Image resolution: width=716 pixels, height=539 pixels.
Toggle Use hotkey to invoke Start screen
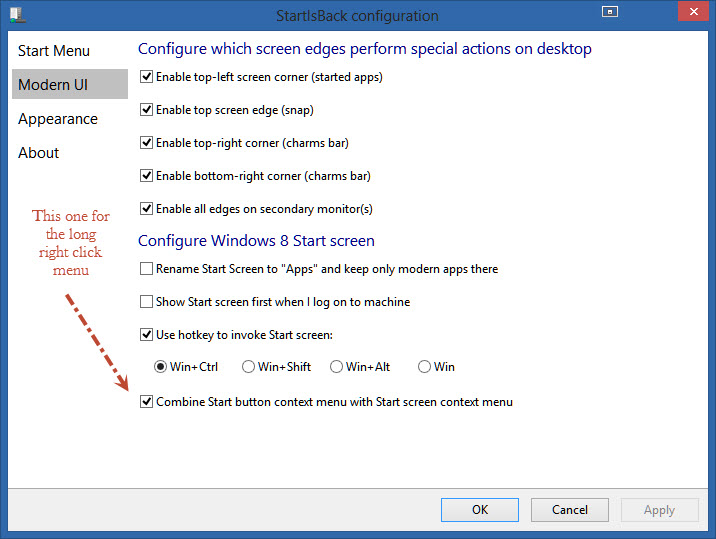coord(147,335)
